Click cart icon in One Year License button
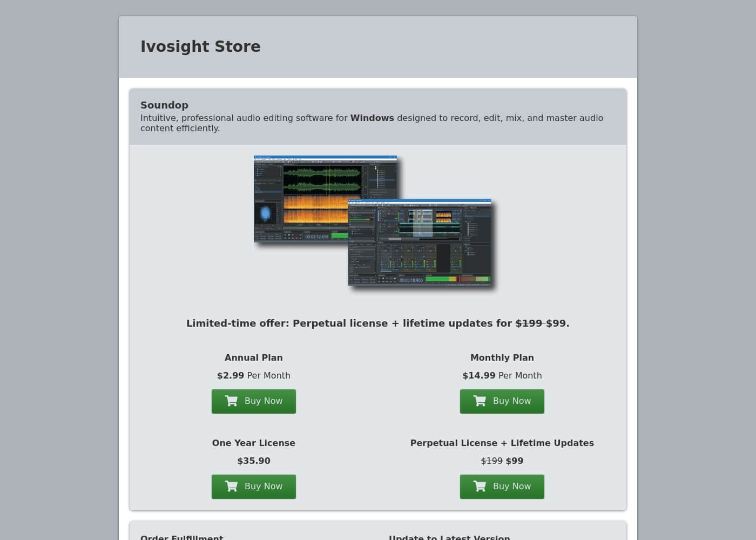This screenshot has width=756, height=540. pos(231,486)
